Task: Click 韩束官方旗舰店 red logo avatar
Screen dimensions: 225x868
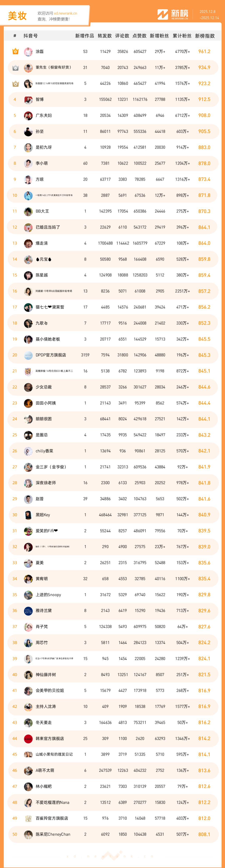Action: [x=28, y=738]
